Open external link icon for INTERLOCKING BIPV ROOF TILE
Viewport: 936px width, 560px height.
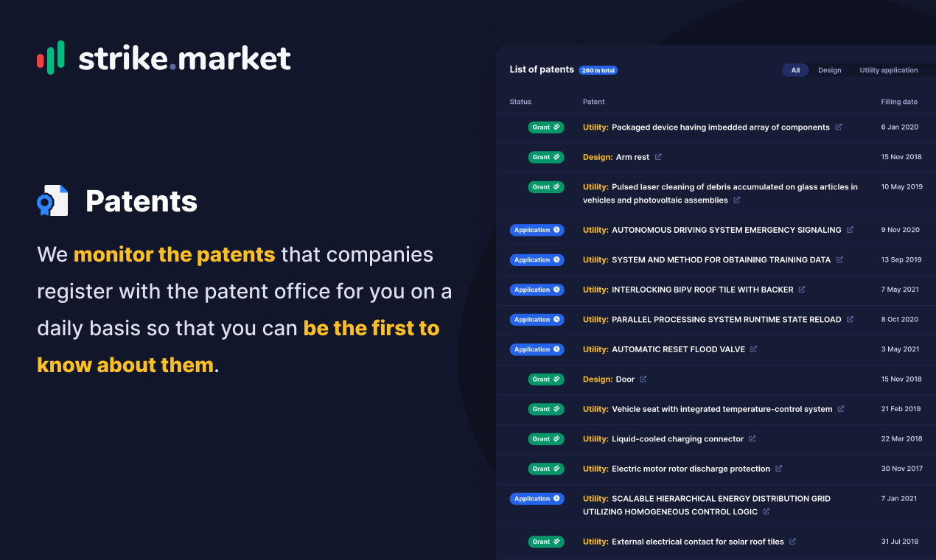(x=802, y=290)
